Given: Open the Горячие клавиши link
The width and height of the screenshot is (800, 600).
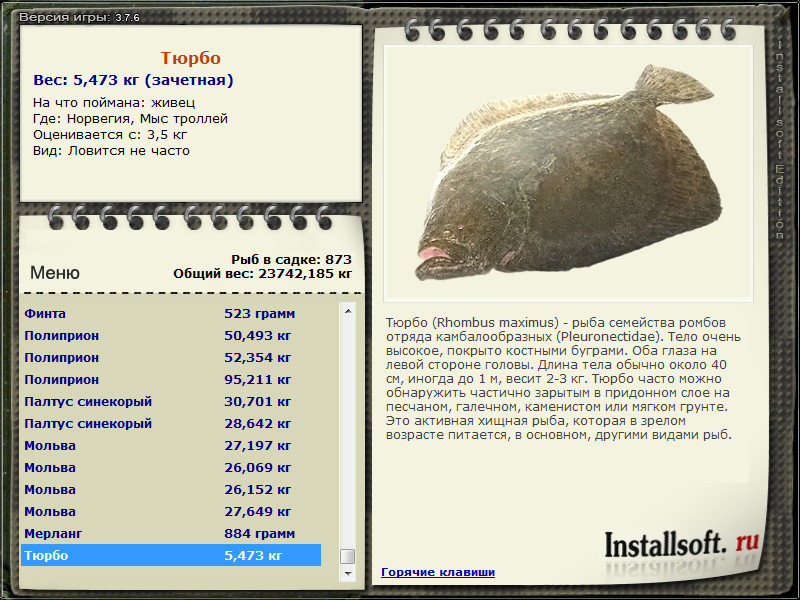Looking at the screenshot, I should 438,572.
